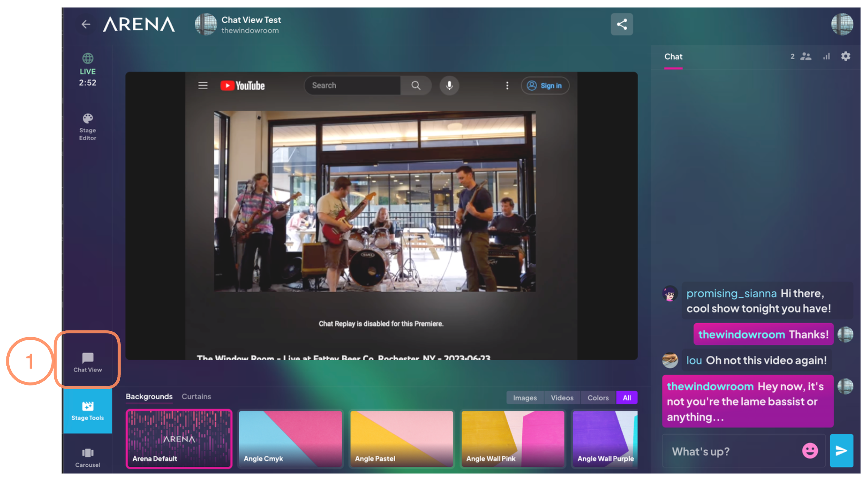Choose the Angle Cmyk background
868x481 pixels.
[x=290, y=438]
